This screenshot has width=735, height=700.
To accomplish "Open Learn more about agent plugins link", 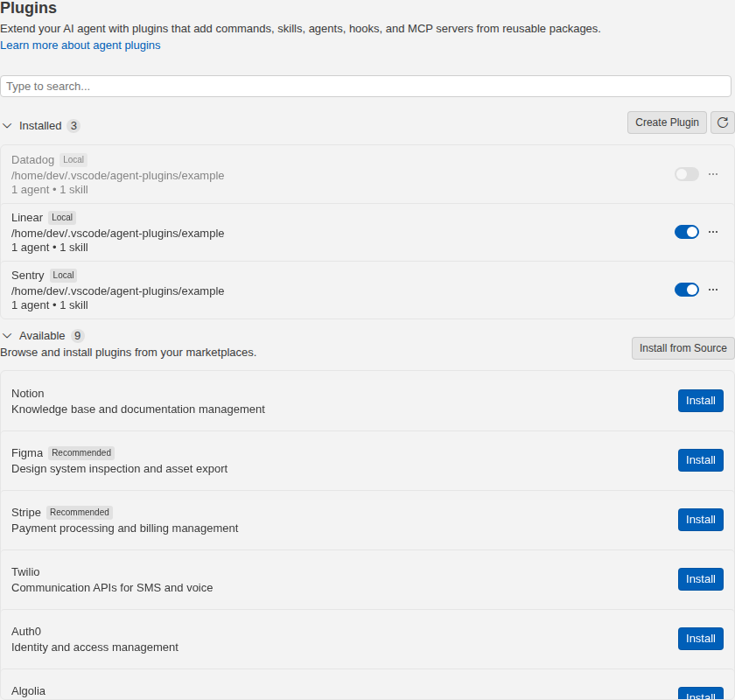I will pyautogui.click(x=80, y=45).
